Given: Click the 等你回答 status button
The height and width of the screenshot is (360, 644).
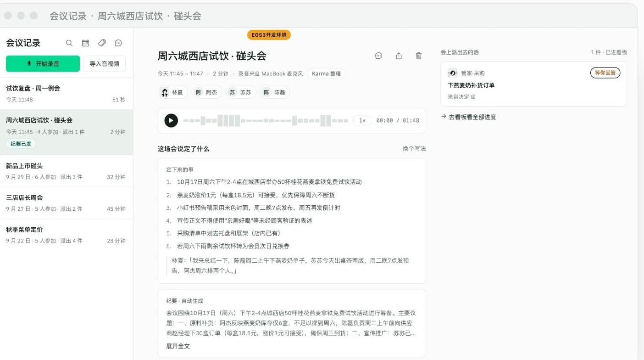Looking at the screenshot, I should tap(605, 73).
